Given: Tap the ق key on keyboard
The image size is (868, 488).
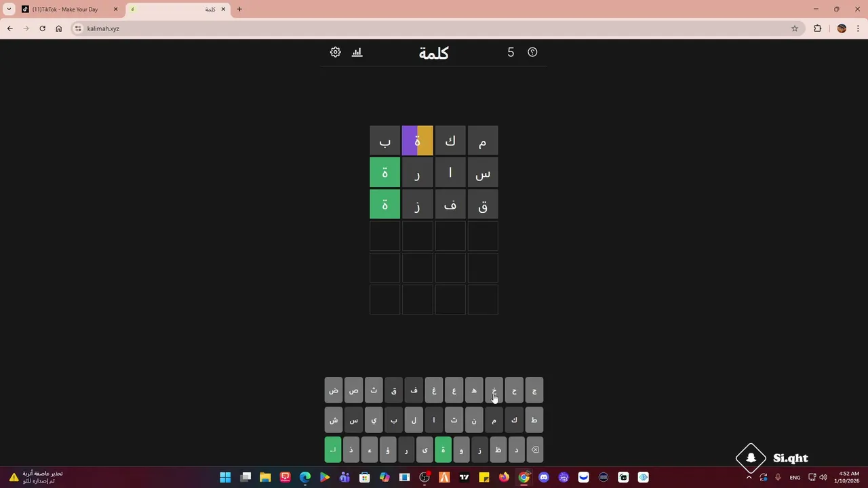Looking at the screenshot, I should pos(393,390).
